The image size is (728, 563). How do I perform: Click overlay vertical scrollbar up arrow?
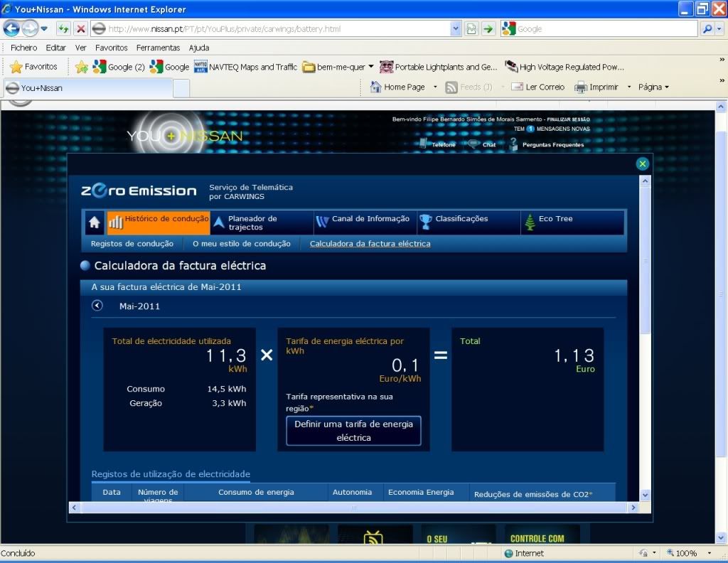(x=645, y=181)
